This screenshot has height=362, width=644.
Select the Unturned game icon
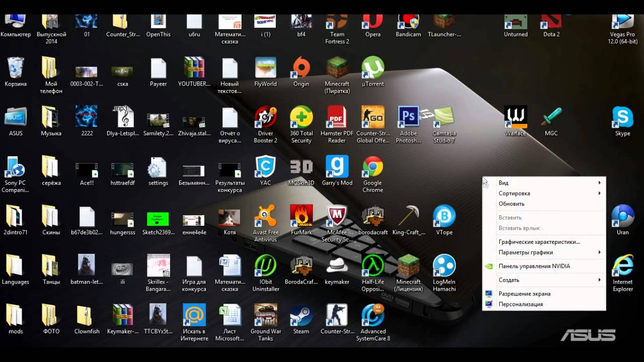coord(516,25)
